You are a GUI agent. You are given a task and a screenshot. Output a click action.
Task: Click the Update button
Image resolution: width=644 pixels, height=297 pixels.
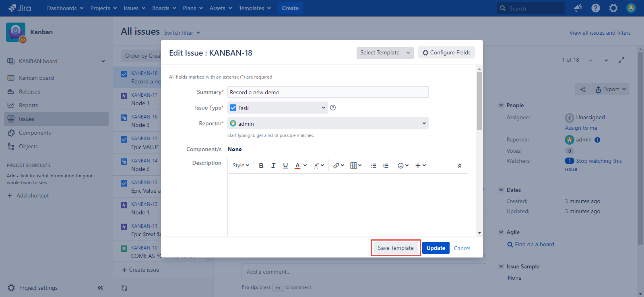click(x=436, y=248)
